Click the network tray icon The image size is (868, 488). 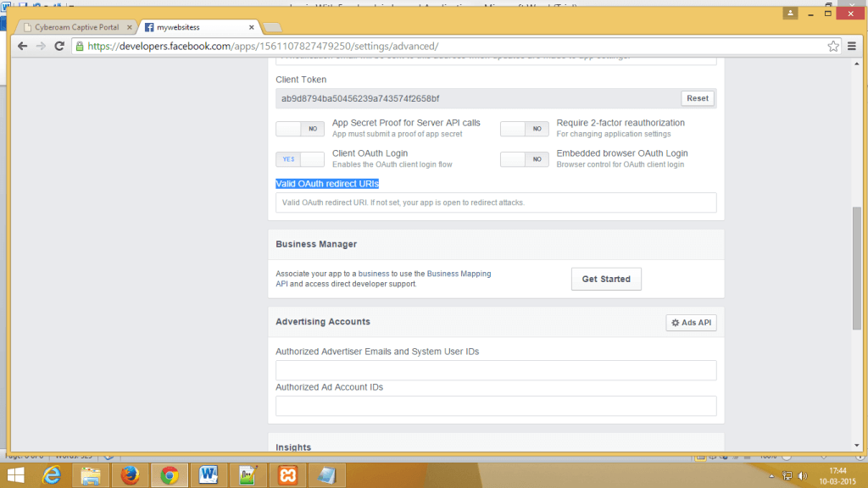click(x=787, y=476)
